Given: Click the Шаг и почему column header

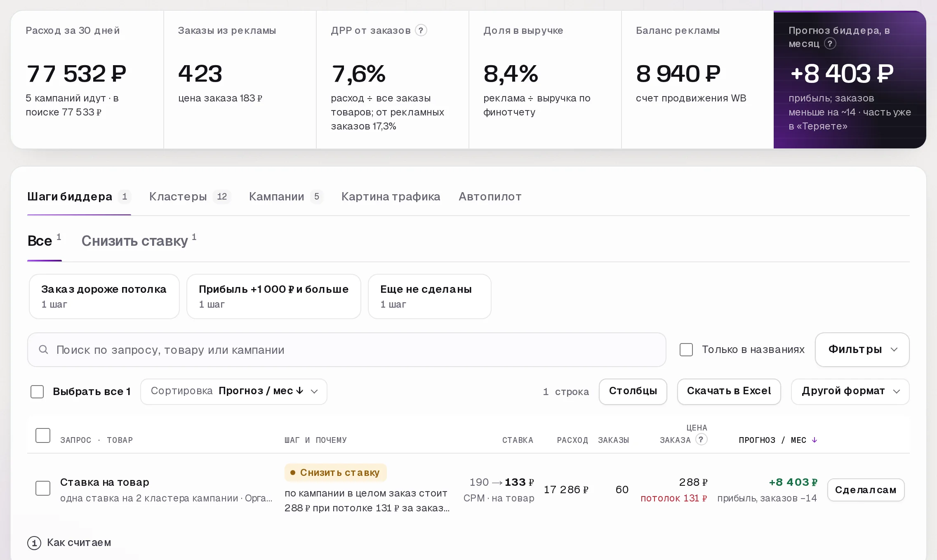Looking at the screenshot, I should point(315,440).
